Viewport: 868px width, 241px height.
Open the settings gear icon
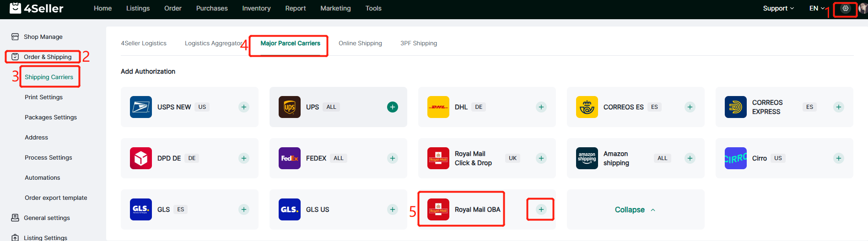[x=845, y=8]
